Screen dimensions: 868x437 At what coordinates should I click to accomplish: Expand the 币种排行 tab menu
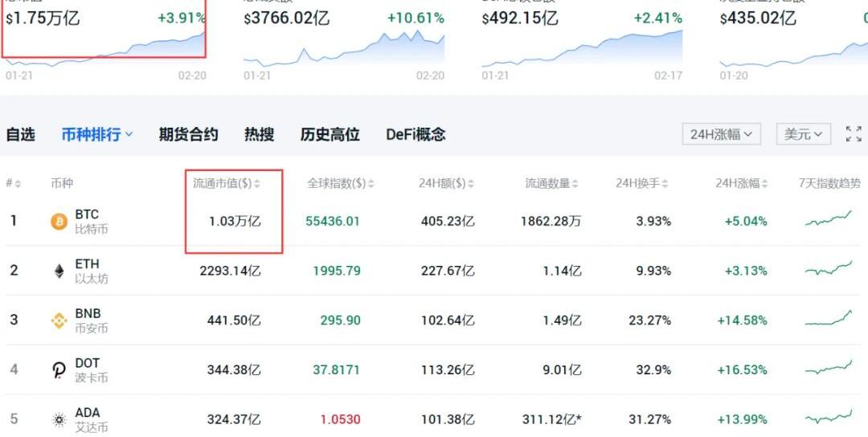97,134
